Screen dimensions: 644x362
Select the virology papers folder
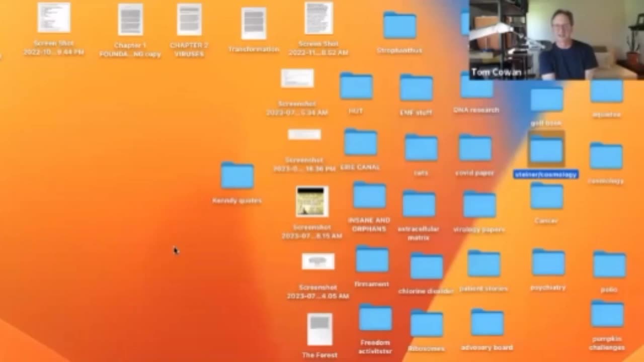coord(479,205)
